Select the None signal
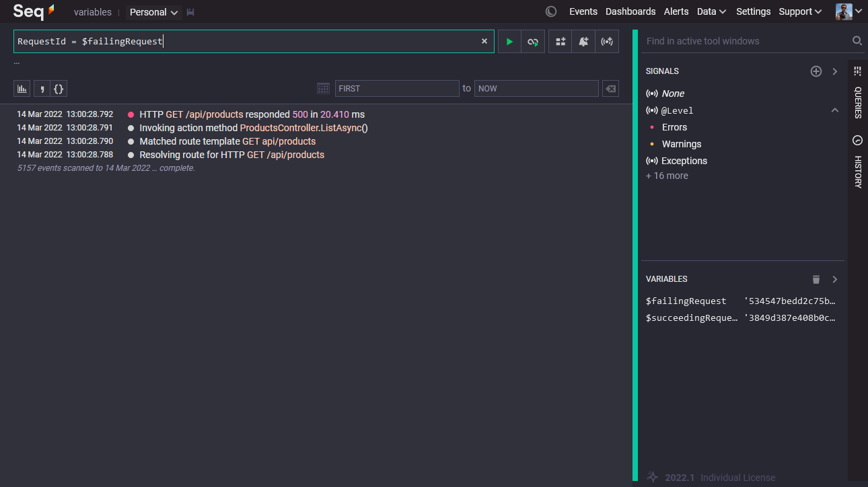 point(673,93)
